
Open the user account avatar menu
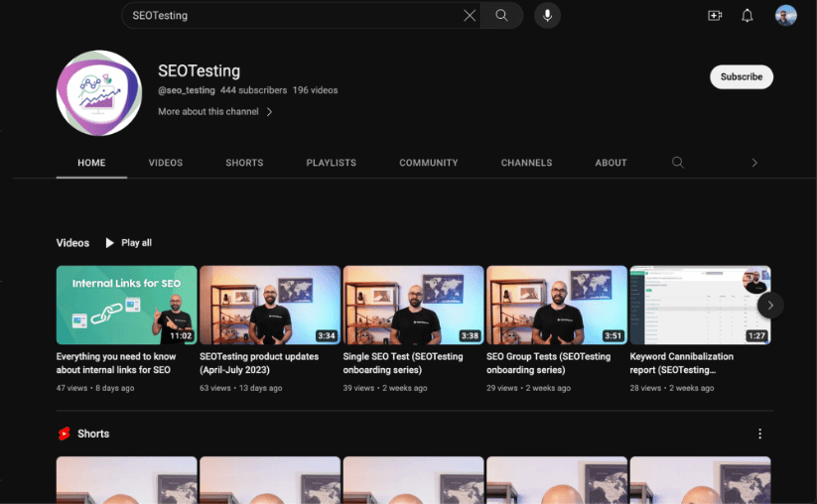click(785, 16)
